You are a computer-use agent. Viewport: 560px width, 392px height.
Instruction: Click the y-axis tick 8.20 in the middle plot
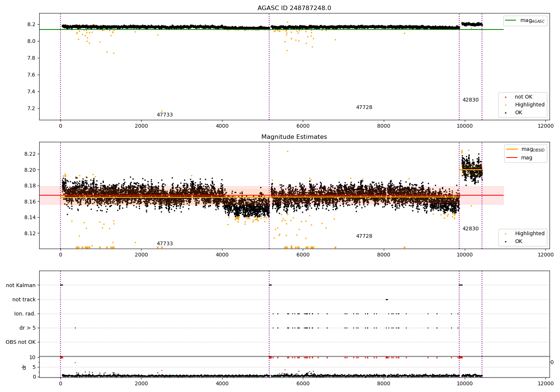(x=30, y=170)
